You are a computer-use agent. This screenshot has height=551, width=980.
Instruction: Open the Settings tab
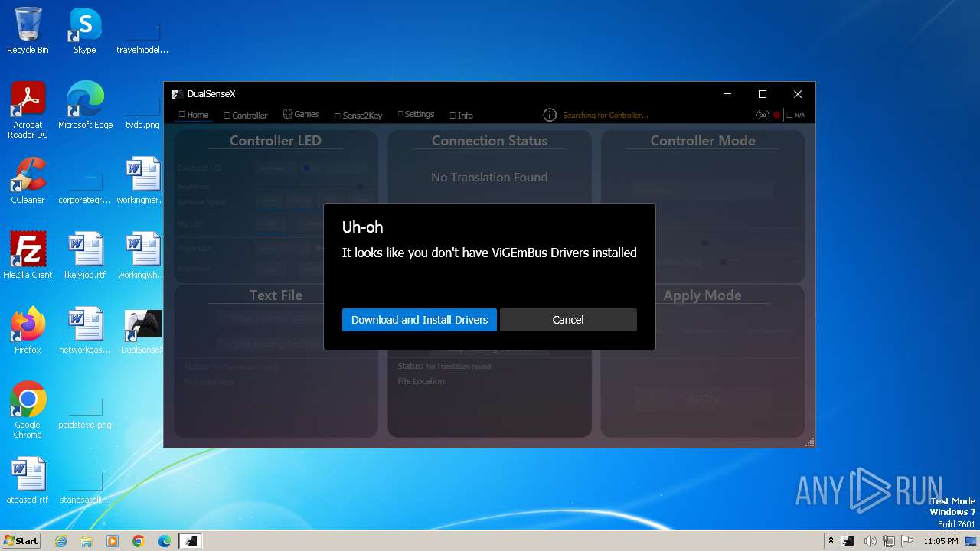point(416,114)
